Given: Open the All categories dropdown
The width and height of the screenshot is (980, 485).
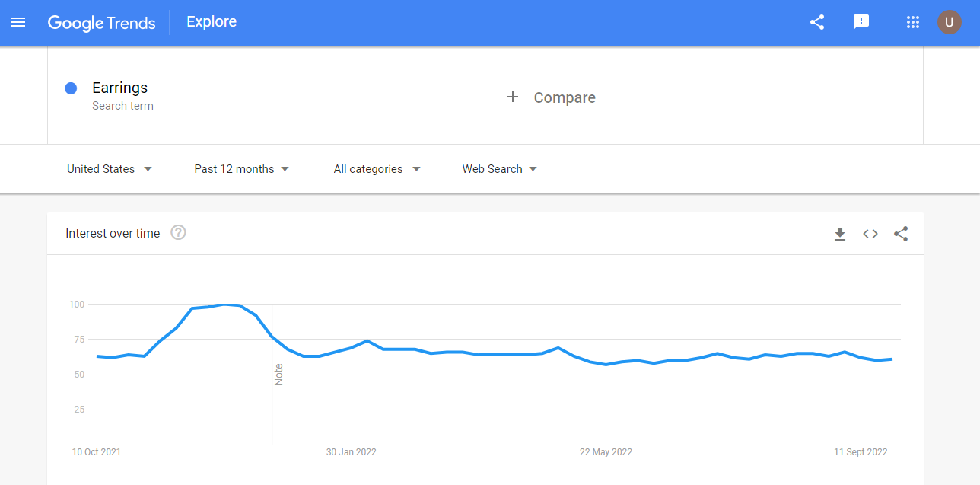Looking at the screenshot, I should point(377,169).
